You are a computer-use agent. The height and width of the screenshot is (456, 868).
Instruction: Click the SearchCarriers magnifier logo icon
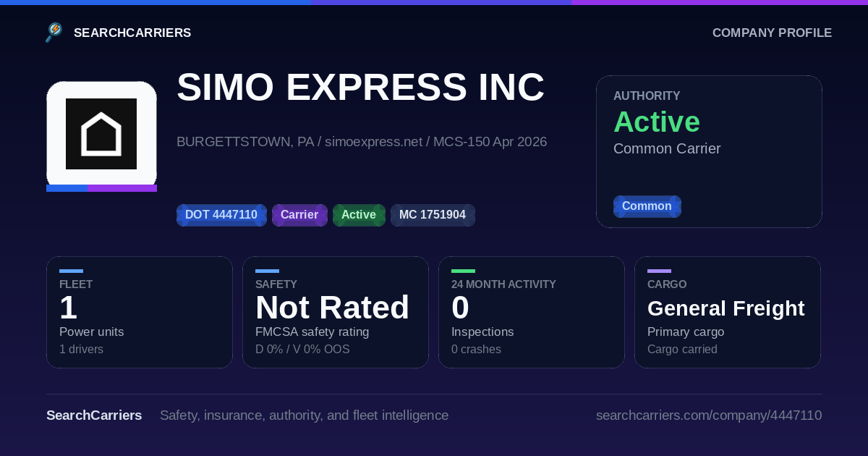[x=54, y=33]
